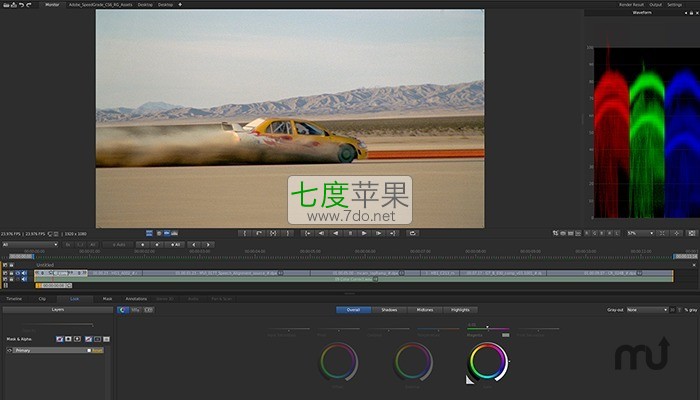
Task: Select the green color correction clip in timeline
Action: pos(354,279)
